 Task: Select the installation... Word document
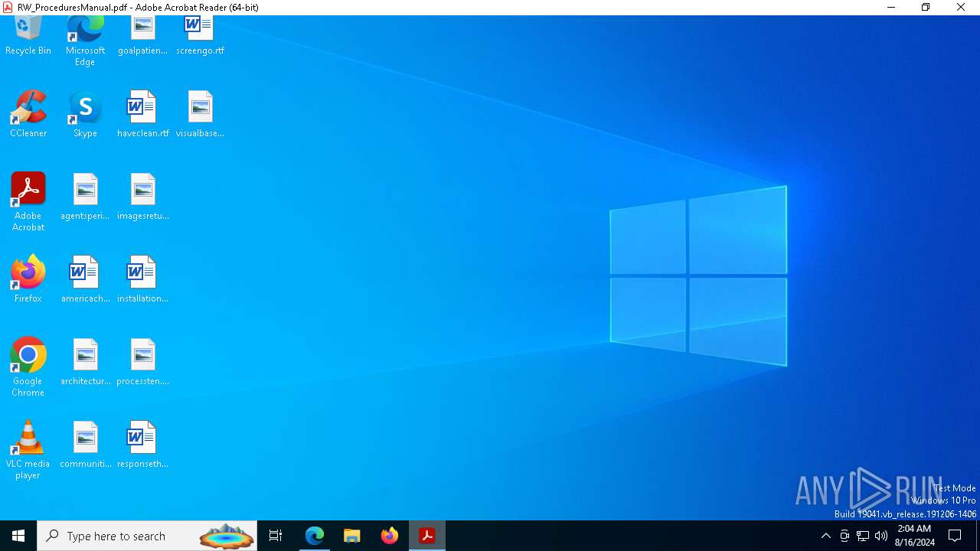tap(142, 279)
